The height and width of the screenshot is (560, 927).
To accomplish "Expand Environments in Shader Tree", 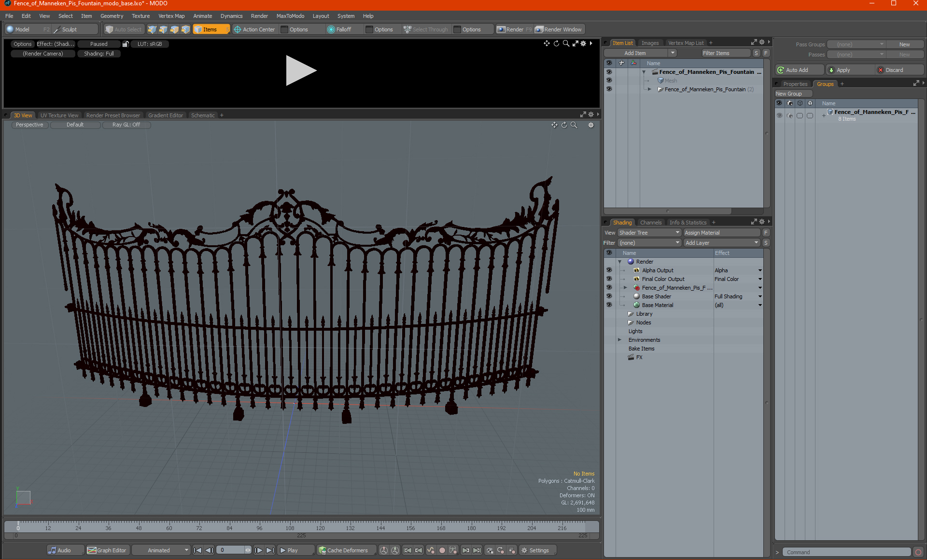I will tap(620, 340).
